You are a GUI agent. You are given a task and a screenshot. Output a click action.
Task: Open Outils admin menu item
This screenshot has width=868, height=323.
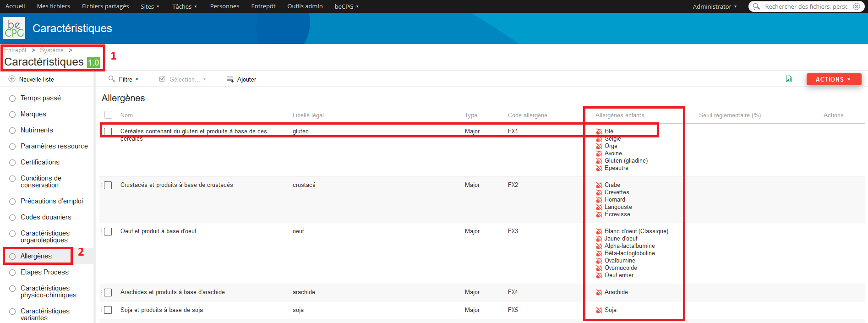pyautogui.click(x=305, y=6)
